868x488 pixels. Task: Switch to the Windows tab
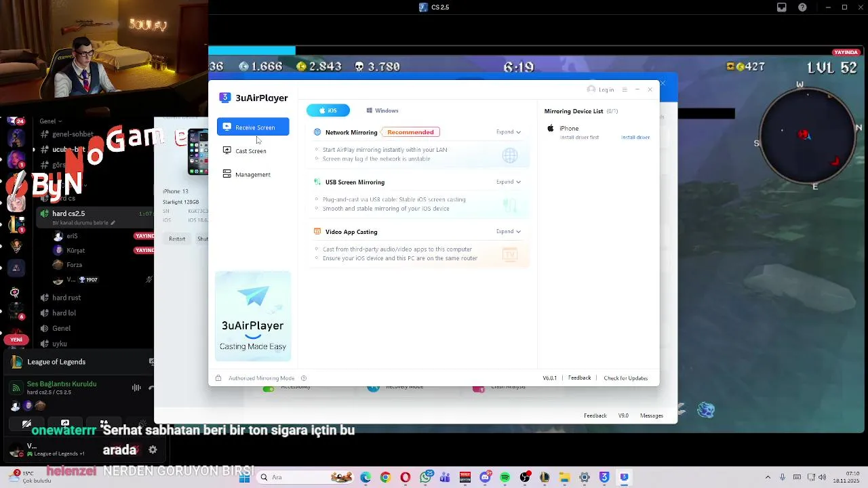pyautogui.click(x=382, y=110)
